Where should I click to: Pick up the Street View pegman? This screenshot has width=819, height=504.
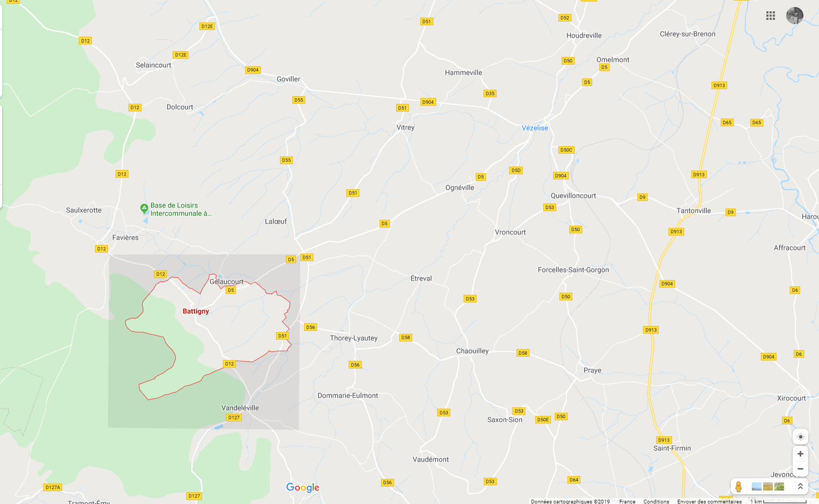pyautogui.click(x=738, y=487)
